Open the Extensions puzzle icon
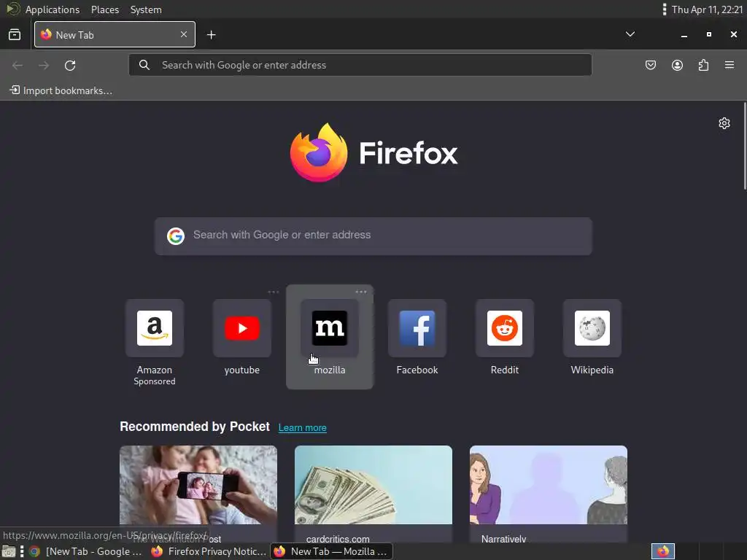747x560 pixels. point(703,65)
